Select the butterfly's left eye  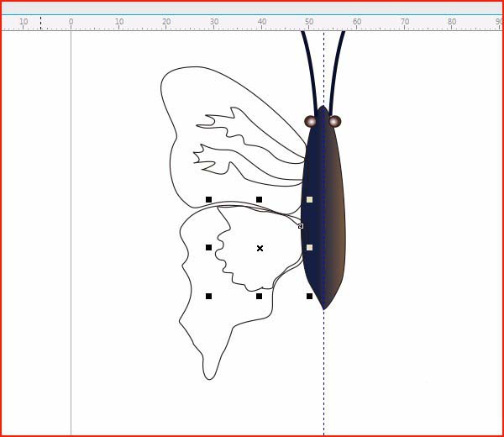click(x=311, y=122)
